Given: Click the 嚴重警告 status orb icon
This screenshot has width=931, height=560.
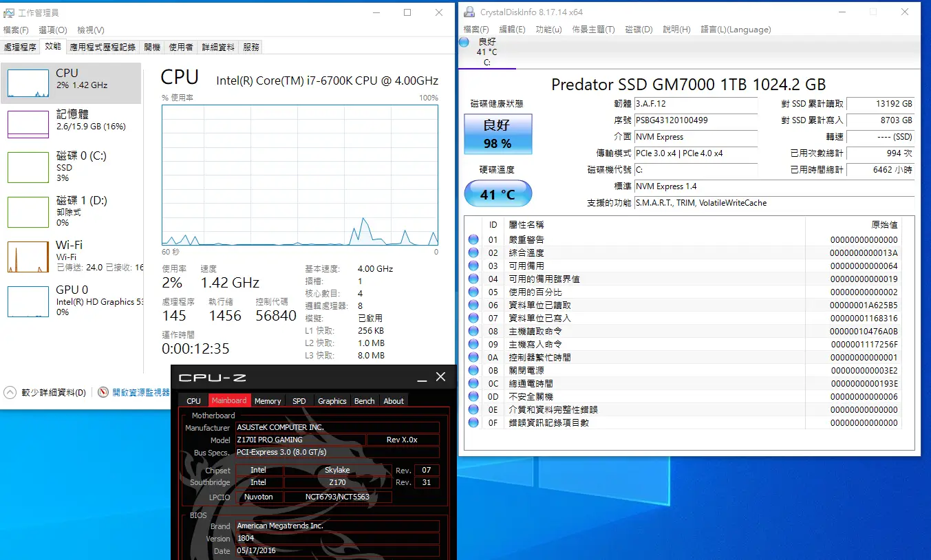Looking at the screenshot, I should (x=473, y=239).
